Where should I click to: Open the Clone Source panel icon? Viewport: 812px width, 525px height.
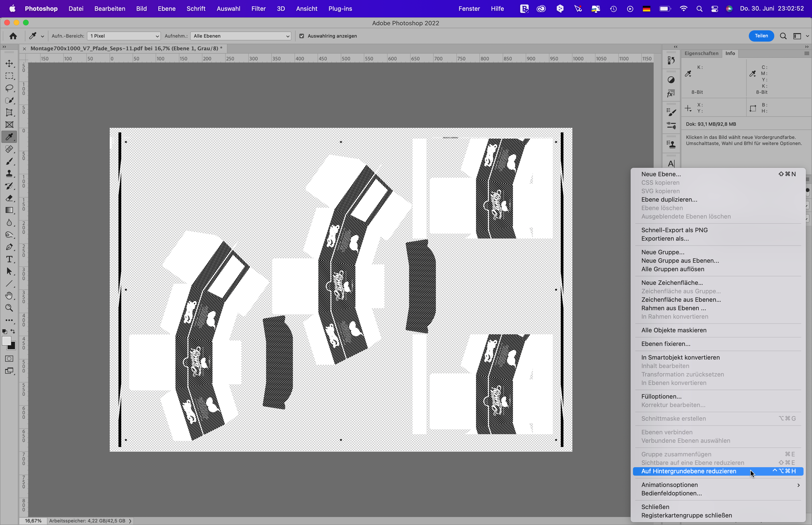click(x=671, y=145)
